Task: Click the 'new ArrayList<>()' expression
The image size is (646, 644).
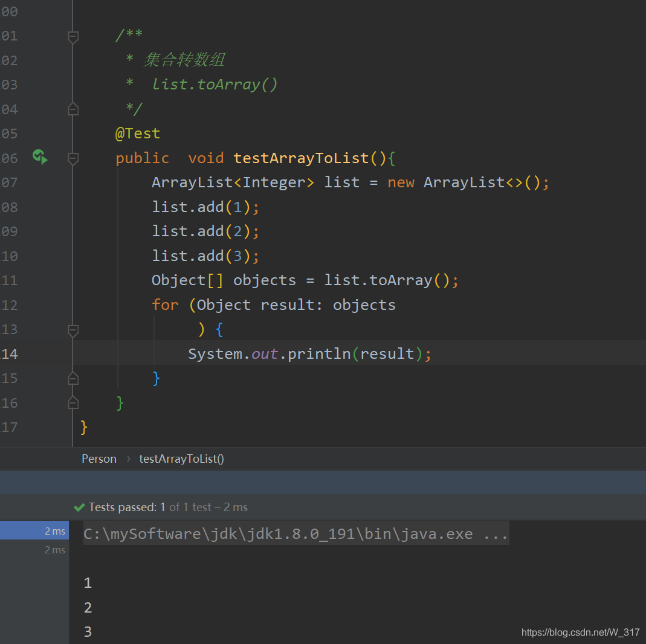Action: pos(464,182)
